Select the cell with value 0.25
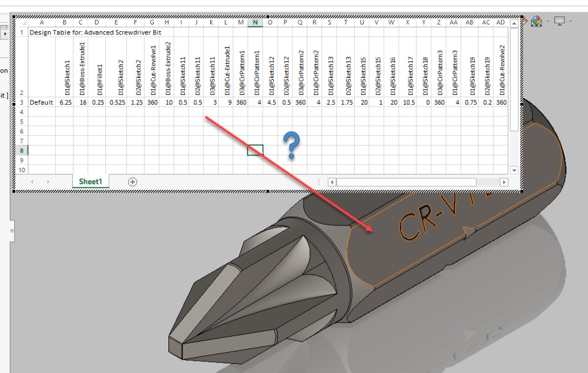 tap(97, 102)
